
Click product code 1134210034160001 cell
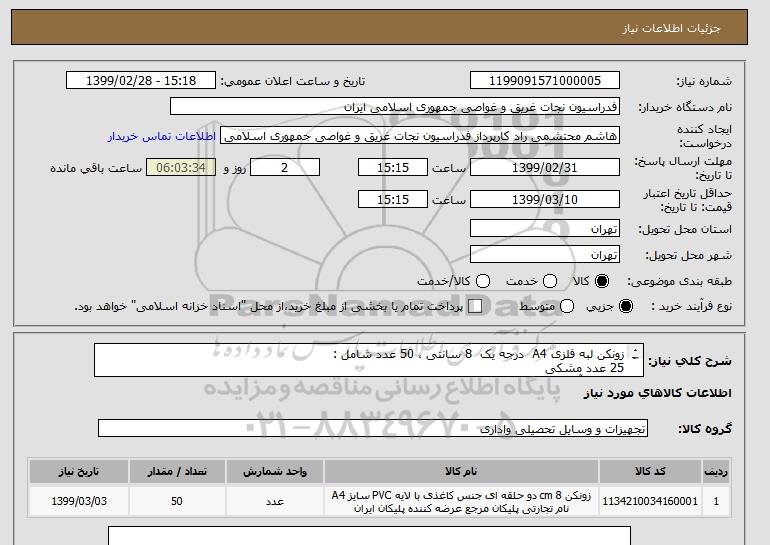650,501
